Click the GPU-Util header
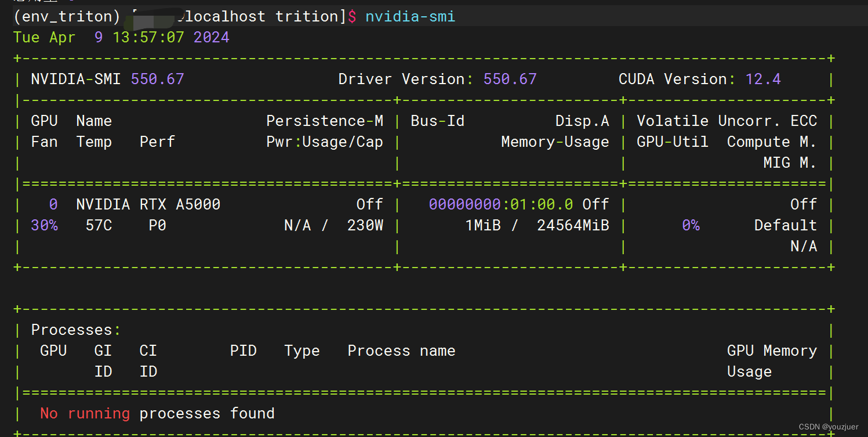 click(673, 142)
